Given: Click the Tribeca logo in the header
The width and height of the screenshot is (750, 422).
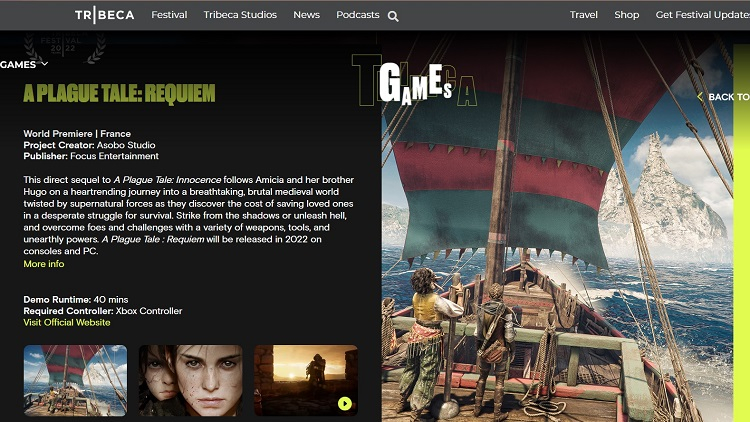Looking at the screenshot, I should coord(105,15).
